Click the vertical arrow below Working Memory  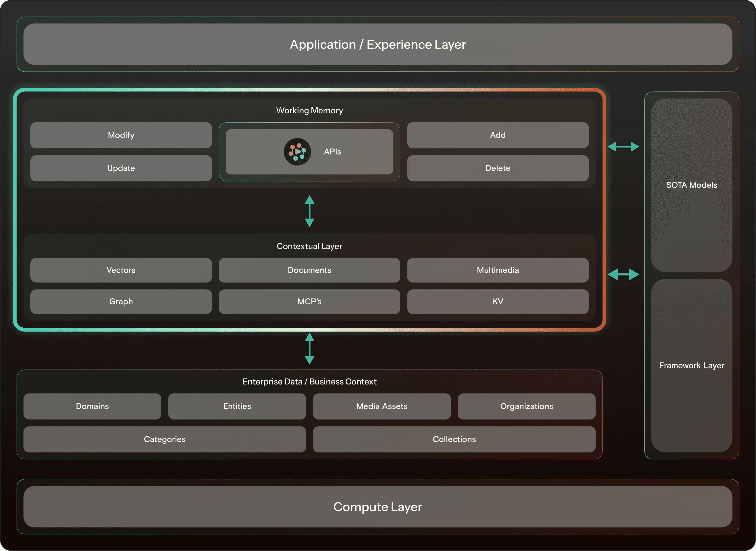309,211
